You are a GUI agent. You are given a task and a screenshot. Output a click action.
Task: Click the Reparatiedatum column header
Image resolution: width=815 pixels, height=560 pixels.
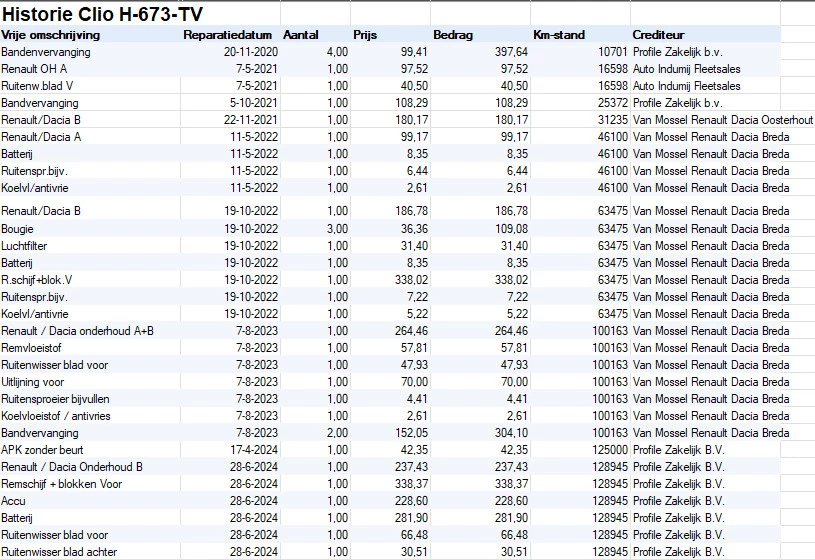click(x=228, y=35)
